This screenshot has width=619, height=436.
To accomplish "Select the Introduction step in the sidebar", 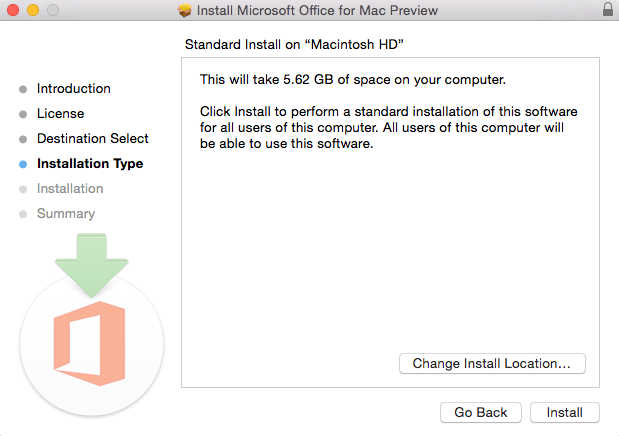I will pos(74,89).
